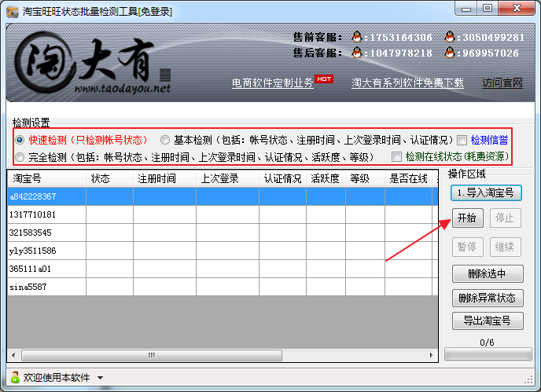Viewport: 541px width, 392px height.
Task: Click the 等级 column header
Action: tap(365, 178)
